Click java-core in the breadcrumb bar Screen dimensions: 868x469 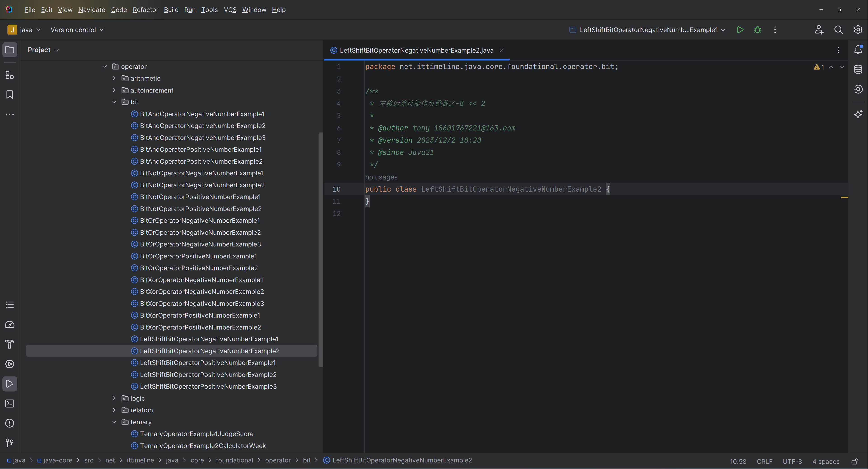pyautogui.click(x=55, y=460)
